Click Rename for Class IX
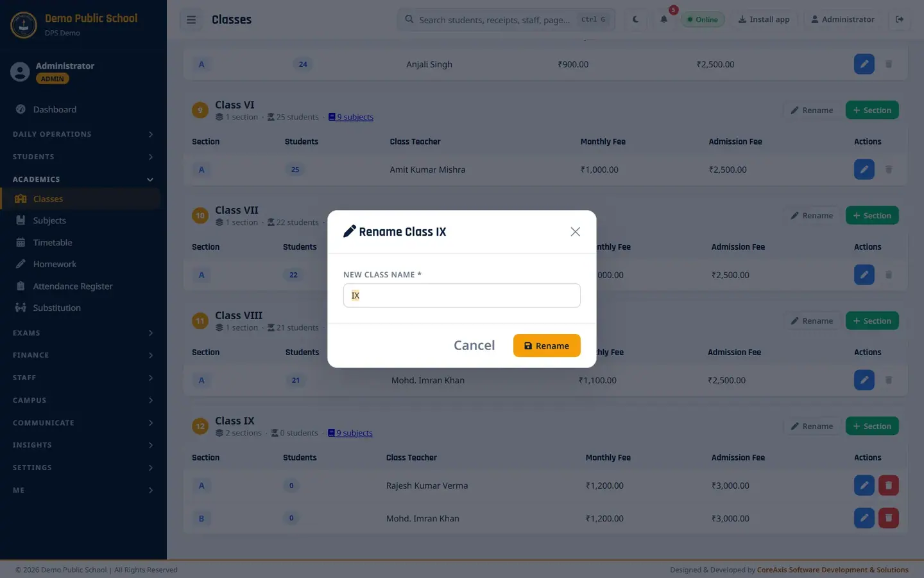Viewport: 924px width, 578px height. 812,426
